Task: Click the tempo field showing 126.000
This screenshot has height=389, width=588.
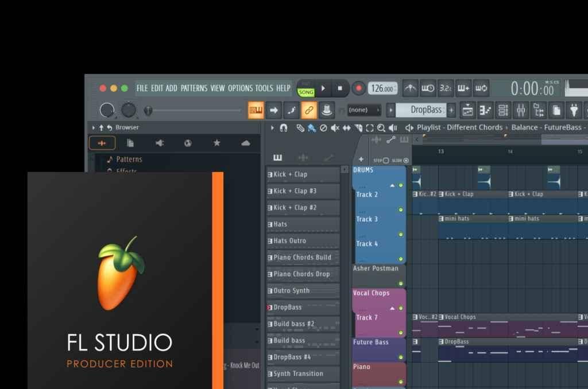Action: pos(382,88)
